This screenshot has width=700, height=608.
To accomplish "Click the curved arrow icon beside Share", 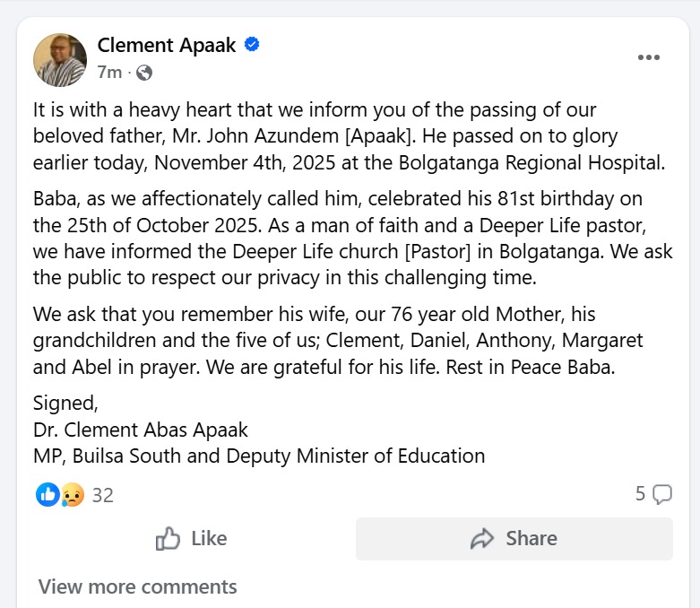I will [482, 539].
